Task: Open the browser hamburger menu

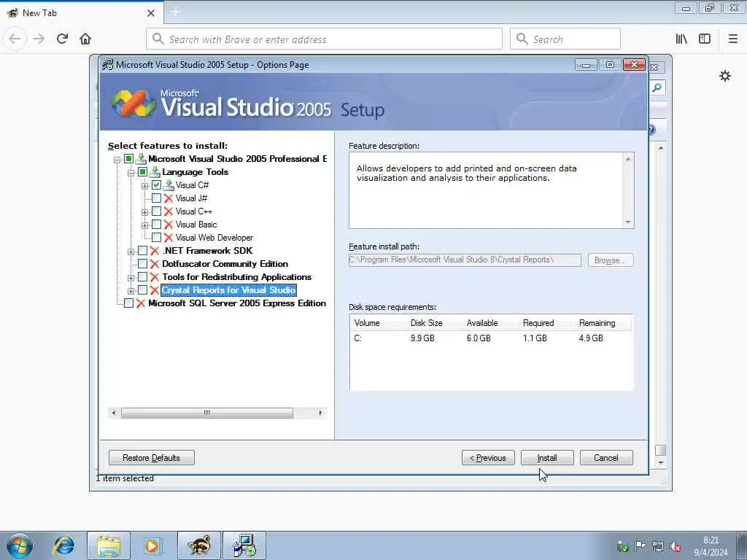Action: (732, 39)
